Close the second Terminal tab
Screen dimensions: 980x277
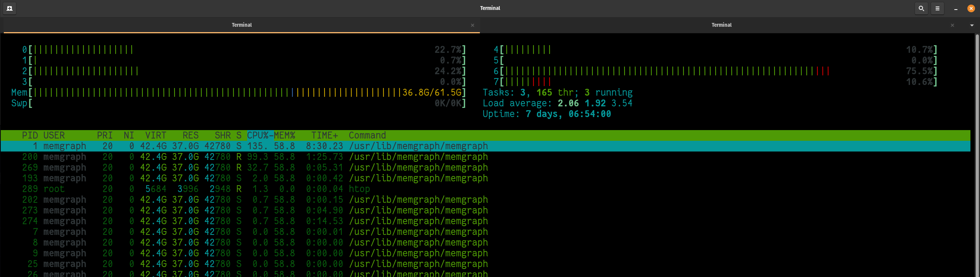(x=952, y=25)
